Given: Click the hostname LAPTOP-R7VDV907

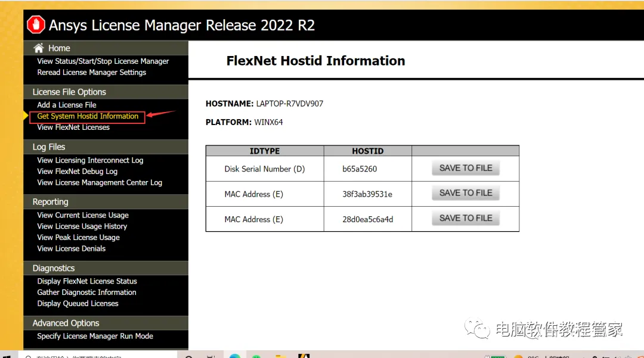Looking at the screenshot, I should 290,104.
